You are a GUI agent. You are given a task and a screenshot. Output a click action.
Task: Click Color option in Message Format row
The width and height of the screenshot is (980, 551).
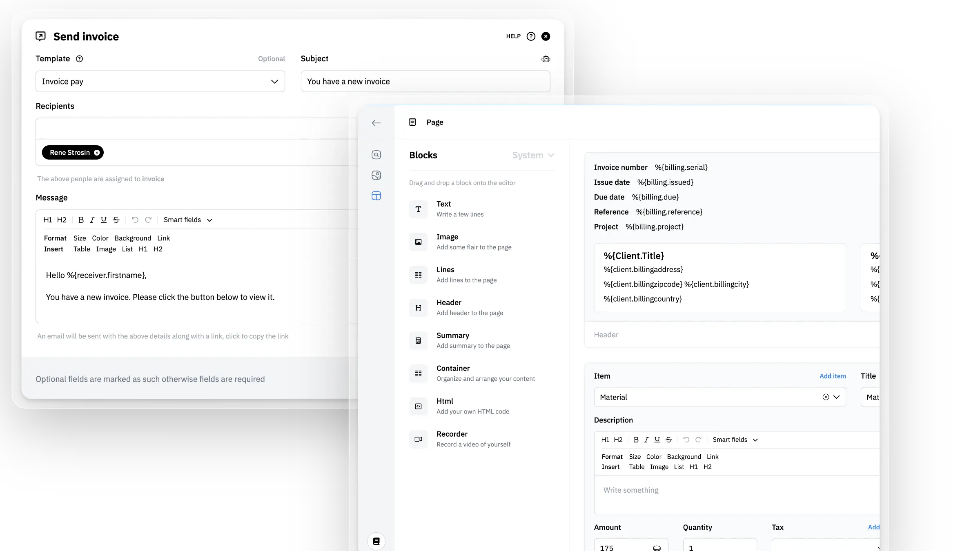(x=100, y=238)
